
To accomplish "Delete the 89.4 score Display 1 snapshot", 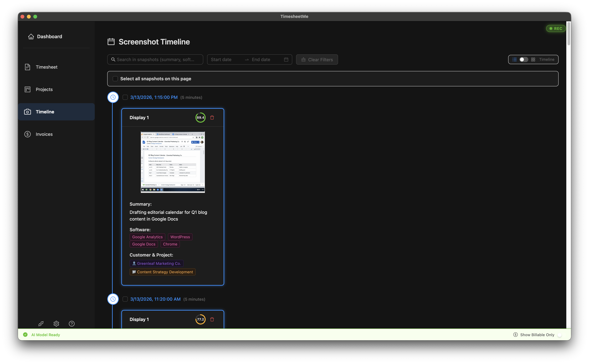I will click(x=212, y=118).
